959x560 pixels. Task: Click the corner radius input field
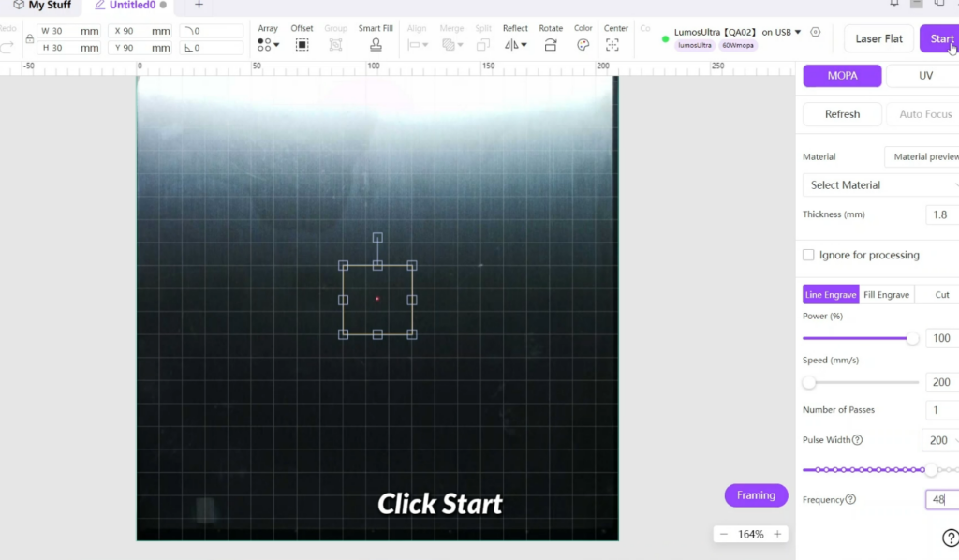212,31
